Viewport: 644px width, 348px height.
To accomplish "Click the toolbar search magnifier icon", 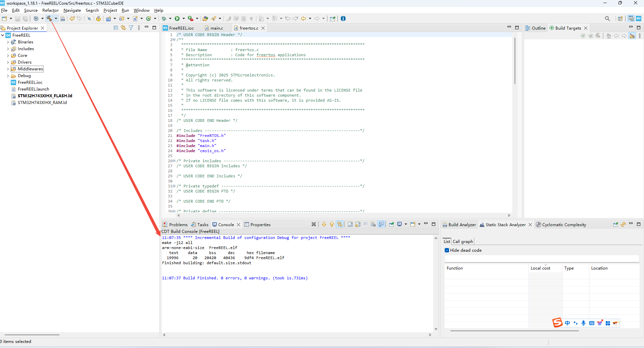I will (x=607, y=19).
